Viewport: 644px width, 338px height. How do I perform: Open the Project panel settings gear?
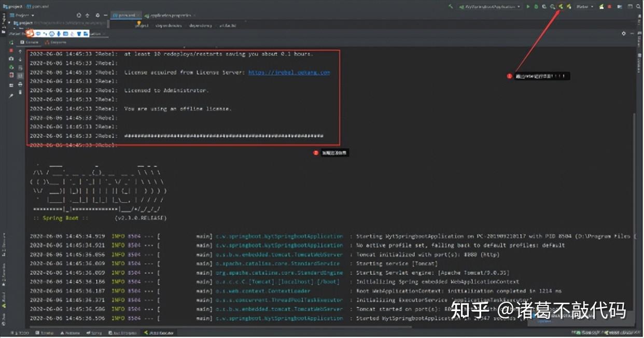pos(98,16)
